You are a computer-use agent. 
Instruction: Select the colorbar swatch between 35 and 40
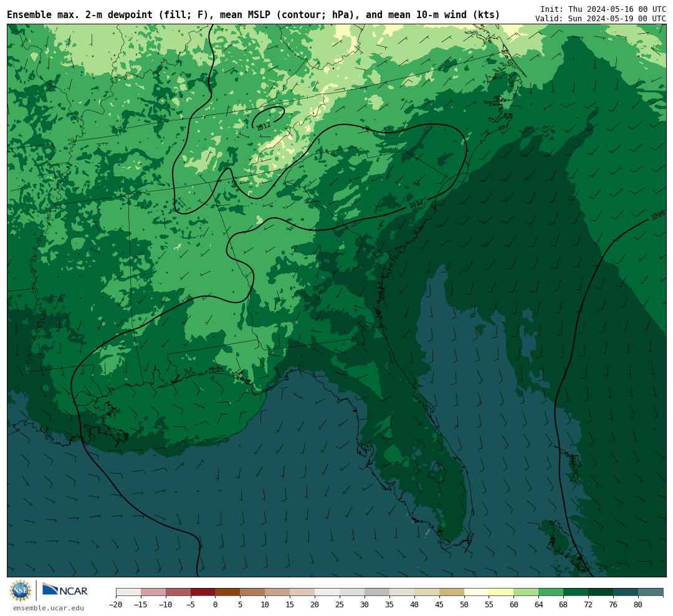coord(402,592)
